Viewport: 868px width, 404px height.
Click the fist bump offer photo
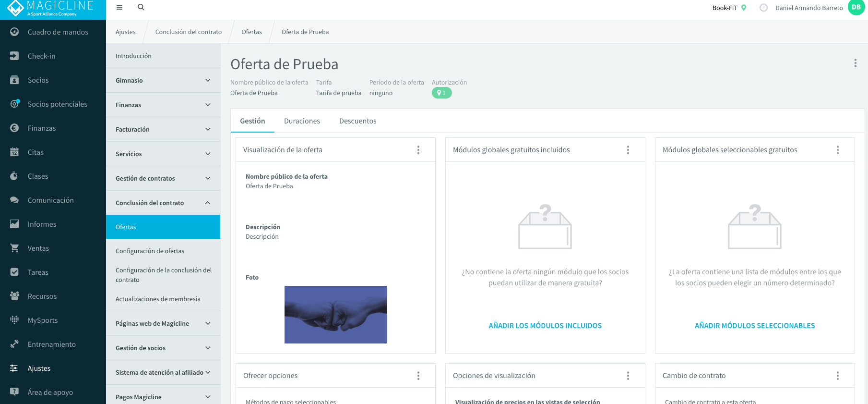336,315
